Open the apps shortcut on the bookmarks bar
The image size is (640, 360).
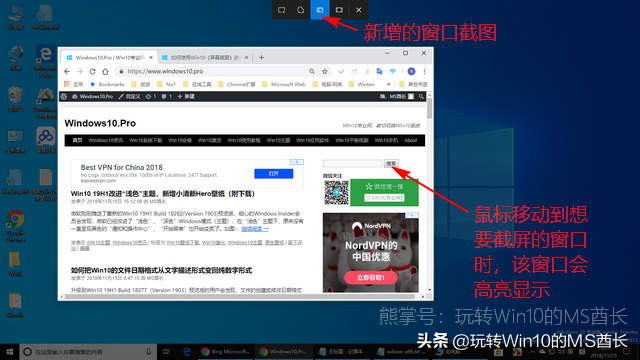click(73, 84)
